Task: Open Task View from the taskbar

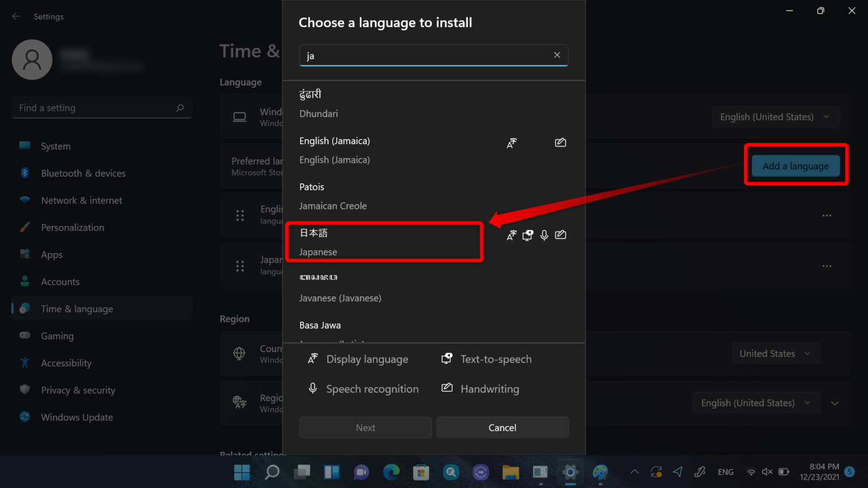Action: [x=302, y=472]
